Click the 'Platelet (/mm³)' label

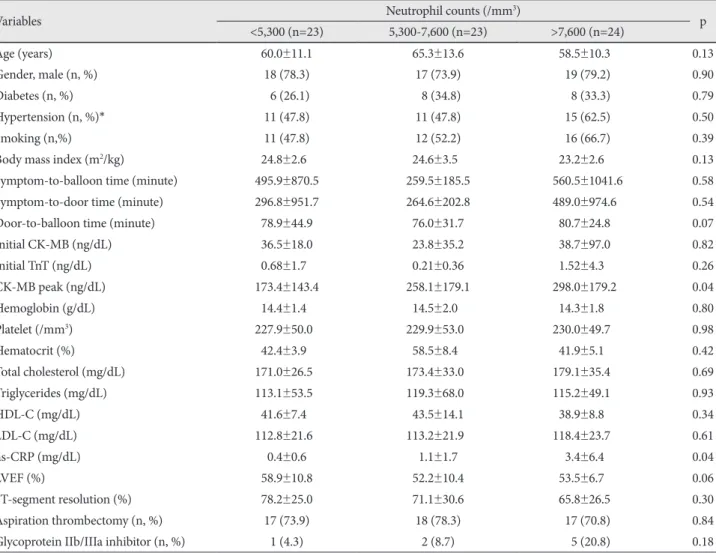36,329
